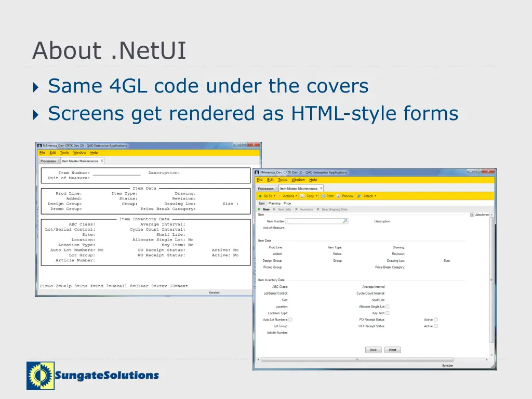Switch to Processes tab in left window
Viewport: 532px width, 399px height.
click(48, 161)
